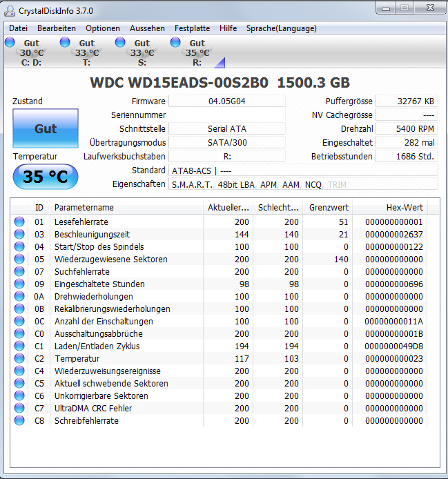Open the Datei menu

pos(19,28)
